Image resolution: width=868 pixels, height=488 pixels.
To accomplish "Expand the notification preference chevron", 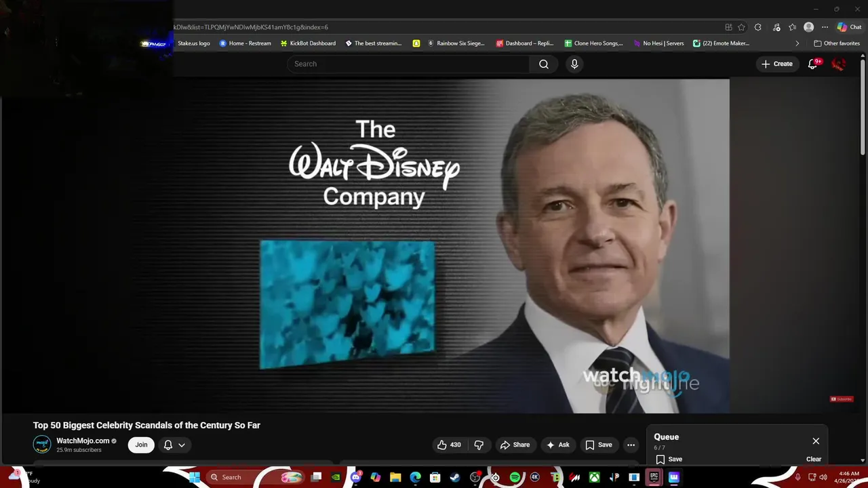I will coord(182,445).
